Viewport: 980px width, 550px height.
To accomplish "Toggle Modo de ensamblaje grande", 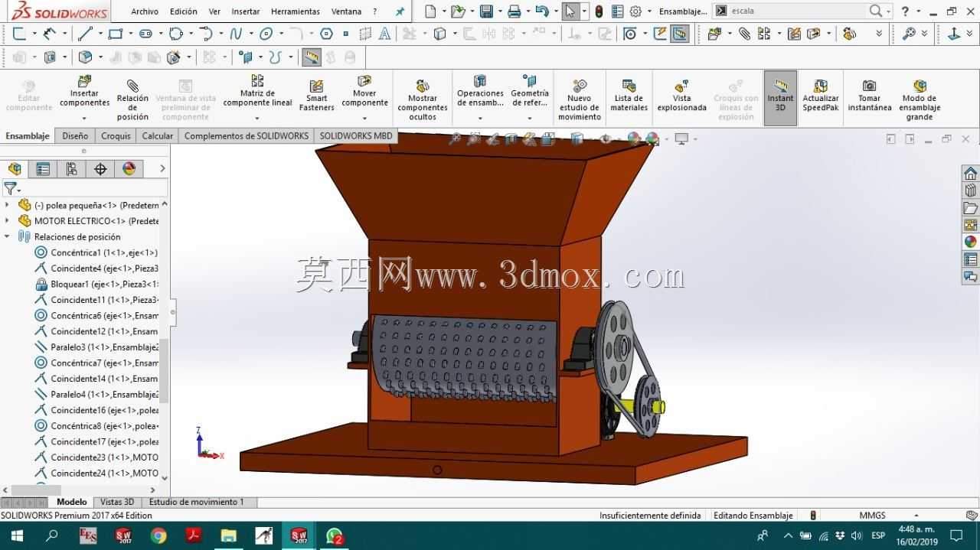I will [x=920, y=98].
